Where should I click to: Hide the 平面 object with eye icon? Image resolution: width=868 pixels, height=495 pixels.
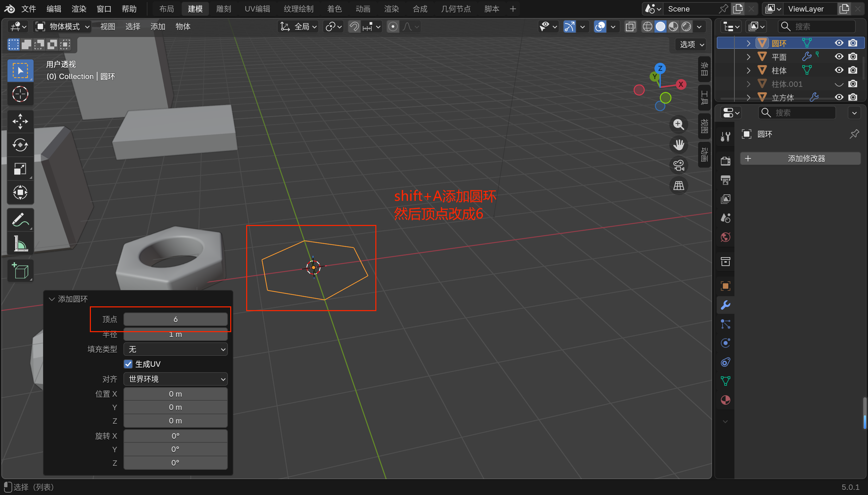839,56
